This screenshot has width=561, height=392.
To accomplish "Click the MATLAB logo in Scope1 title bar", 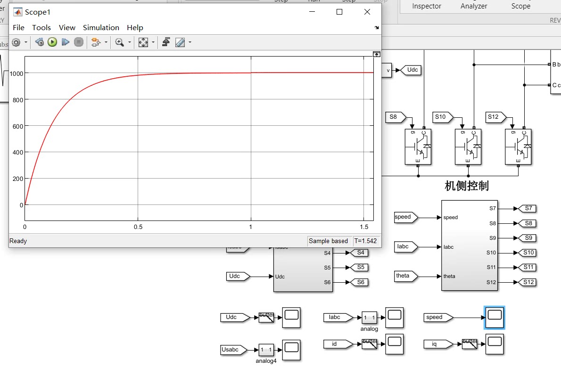I will tap(17, 12).
